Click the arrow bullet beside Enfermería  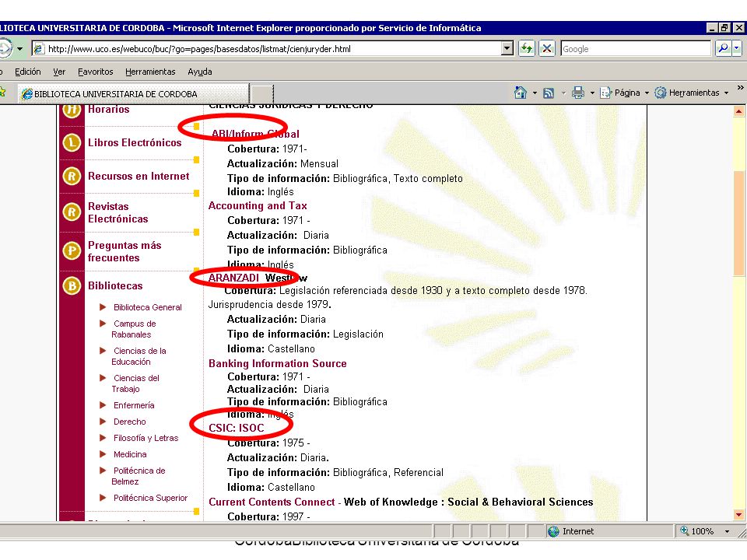click(x=103, y=405)
